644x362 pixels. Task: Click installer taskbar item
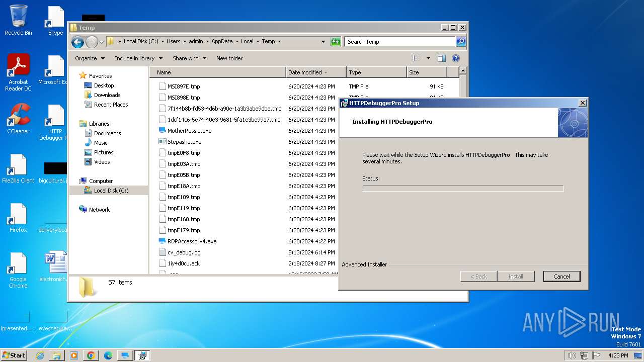[x=142, y=355]
